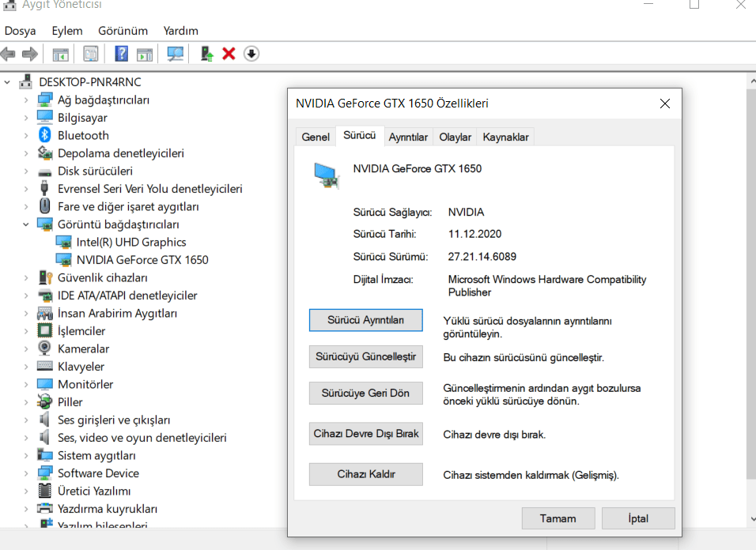
Task: Click Scan for hardware changes monitor icon
Action: (175, 54)
